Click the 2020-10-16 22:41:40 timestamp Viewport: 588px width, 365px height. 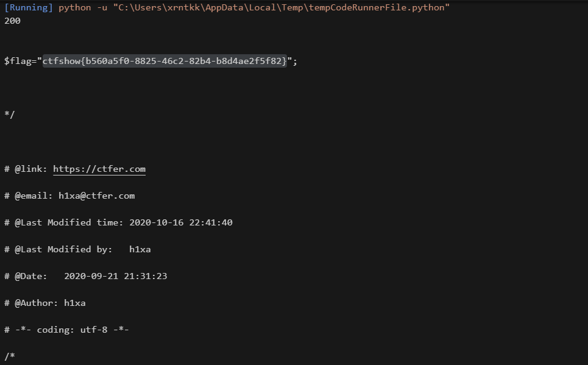[x=181, y=222]
